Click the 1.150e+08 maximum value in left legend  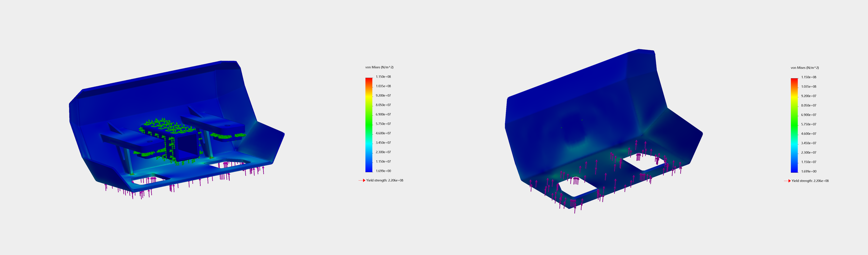tap(383, 77)
